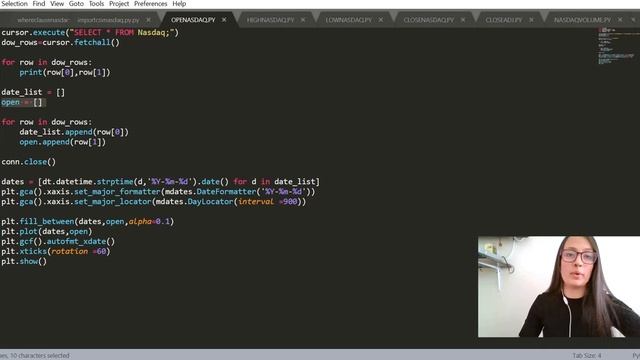Switch to the whereclausenasdaq tab
The width and height of the screenshot is (640, 360).
tap(43, 20)
